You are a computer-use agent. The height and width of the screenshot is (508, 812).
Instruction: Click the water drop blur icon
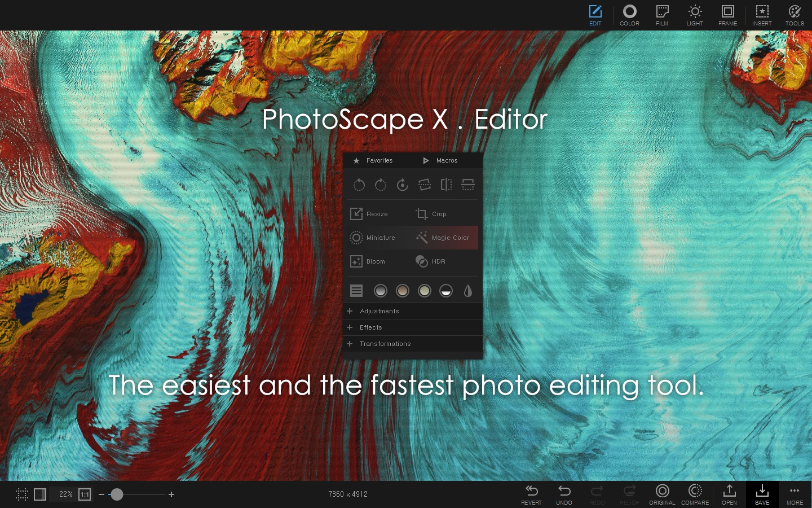(x=467, y=291)
